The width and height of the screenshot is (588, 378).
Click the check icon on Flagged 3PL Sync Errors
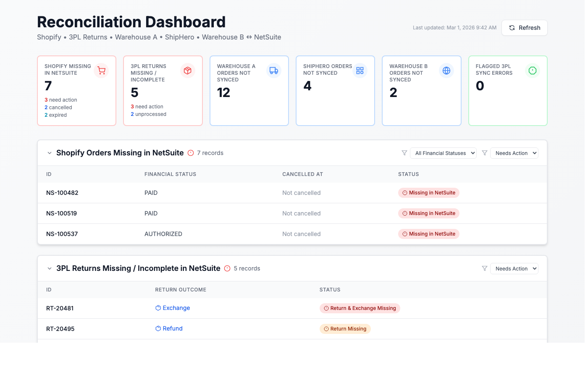(x=533, y=71)
